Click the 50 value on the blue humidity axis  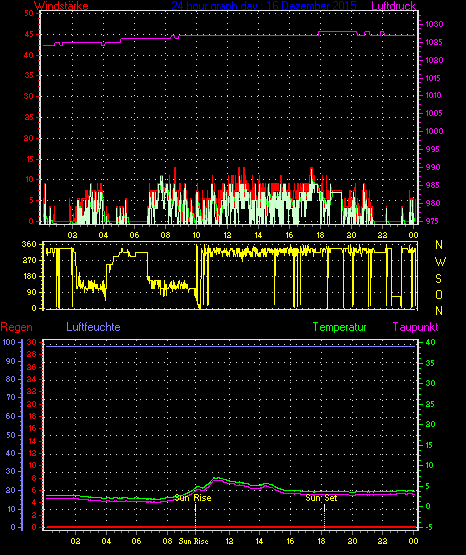point(11,435)
